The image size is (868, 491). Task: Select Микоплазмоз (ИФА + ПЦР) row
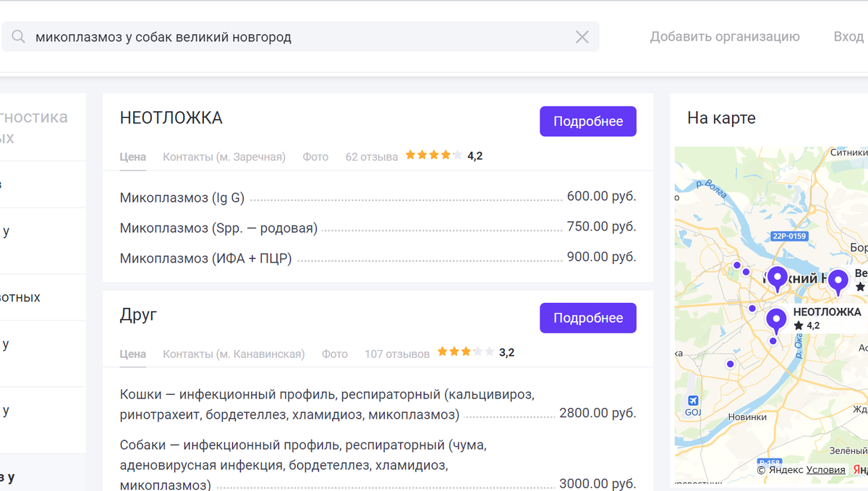tap(378, 257)
